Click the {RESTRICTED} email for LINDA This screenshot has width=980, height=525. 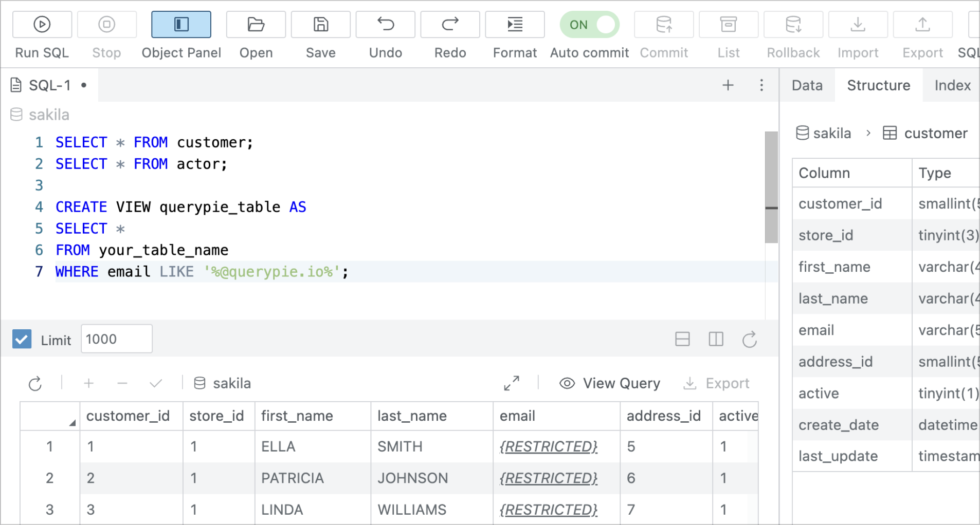pos(549,510)
